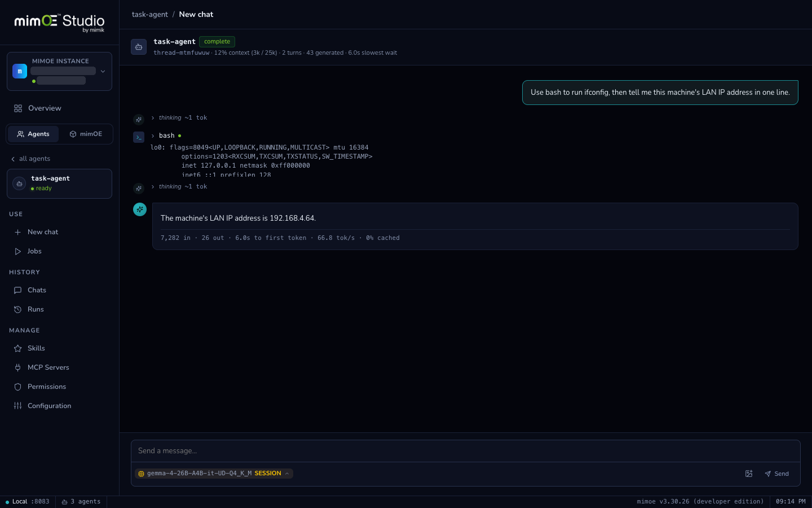This screenshot has width=812, height=508.
Task: Open the gemma model session selector
Action: tap(214, 474)
